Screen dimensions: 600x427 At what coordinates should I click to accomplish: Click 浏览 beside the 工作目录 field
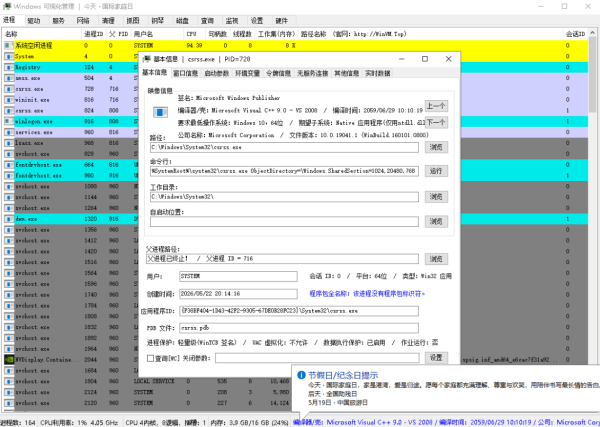pos(436,197)
